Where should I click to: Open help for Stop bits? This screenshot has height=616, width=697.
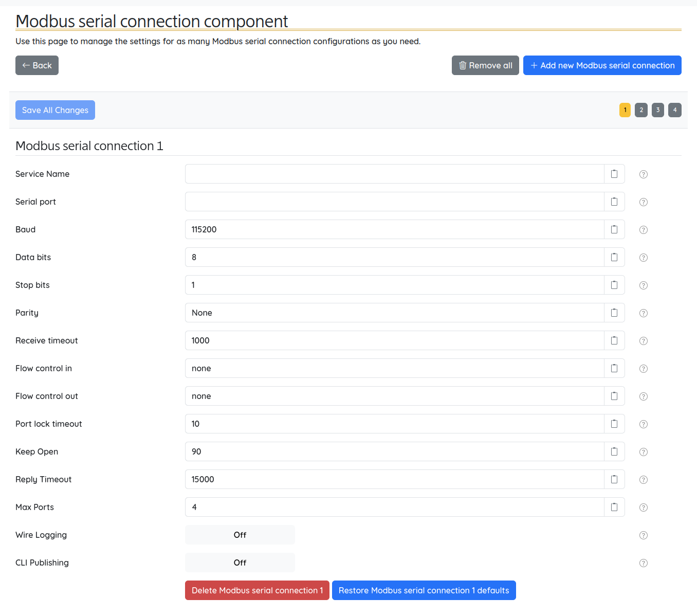[x=644, y=285]
